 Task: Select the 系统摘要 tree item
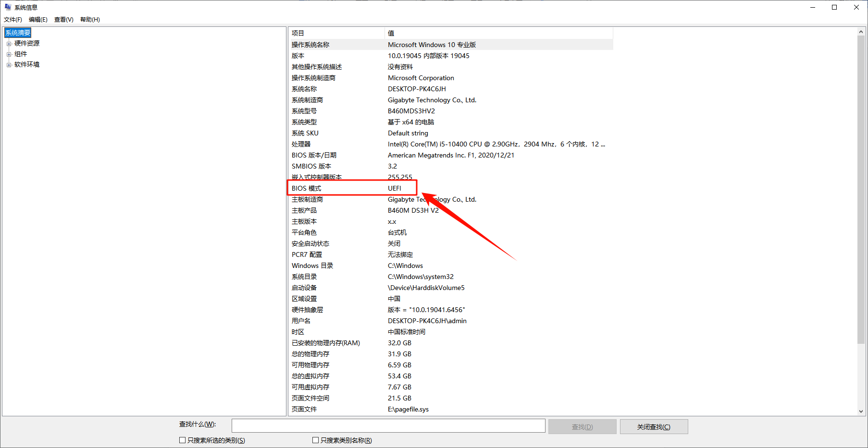17,32
